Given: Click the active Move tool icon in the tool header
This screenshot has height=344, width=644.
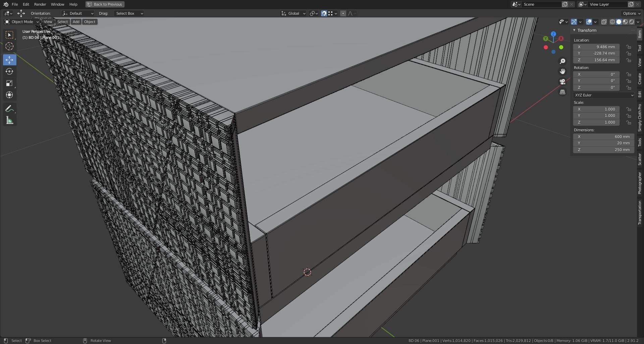Looking at the screenshot, I should pos(21,13).
